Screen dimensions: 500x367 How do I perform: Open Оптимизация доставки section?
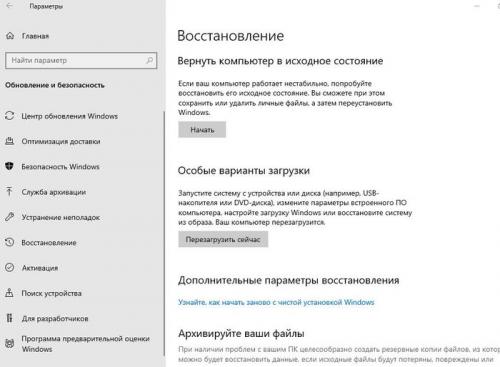click(x=61, y=141)
